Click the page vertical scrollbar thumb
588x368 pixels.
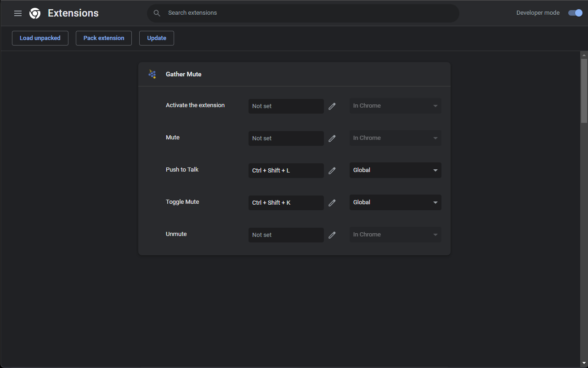click(x=584, y=91)
